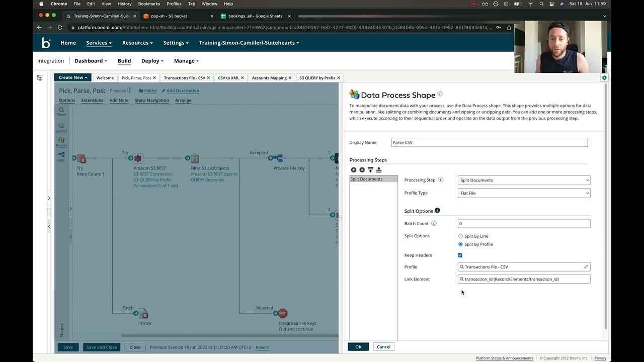Viewport: 644px width, 362px height.
Task: Open the Execute shapes palette icon
Action: pos(61,141)
